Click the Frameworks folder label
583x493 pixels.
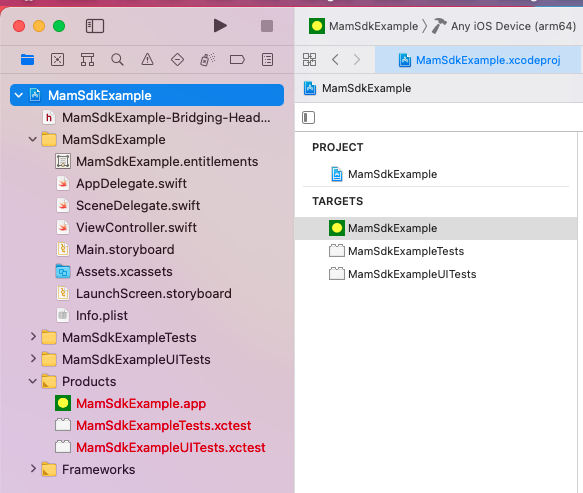click(99, 469)
